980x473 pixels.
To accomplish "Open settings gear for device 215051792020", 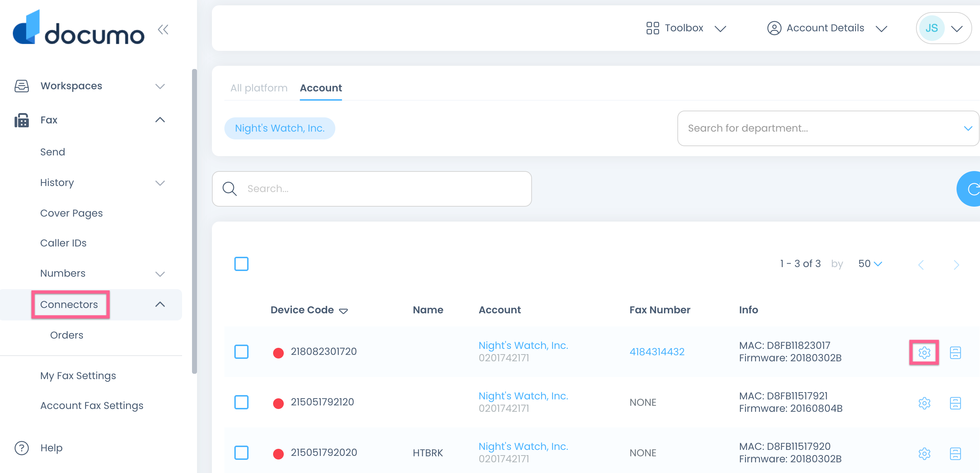I will pos(924,453).
